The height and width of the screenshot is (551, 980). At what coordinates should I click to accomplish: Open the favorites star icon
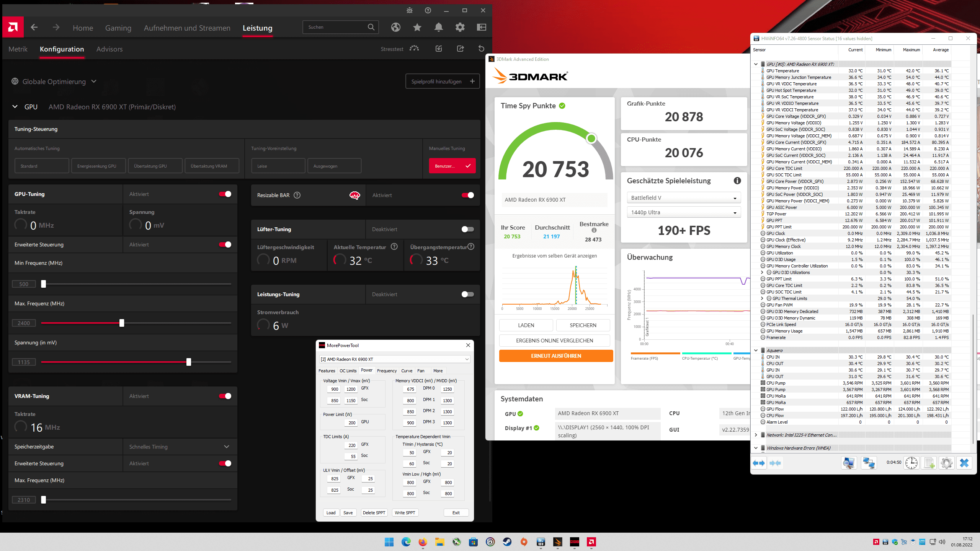click(417, 27)
